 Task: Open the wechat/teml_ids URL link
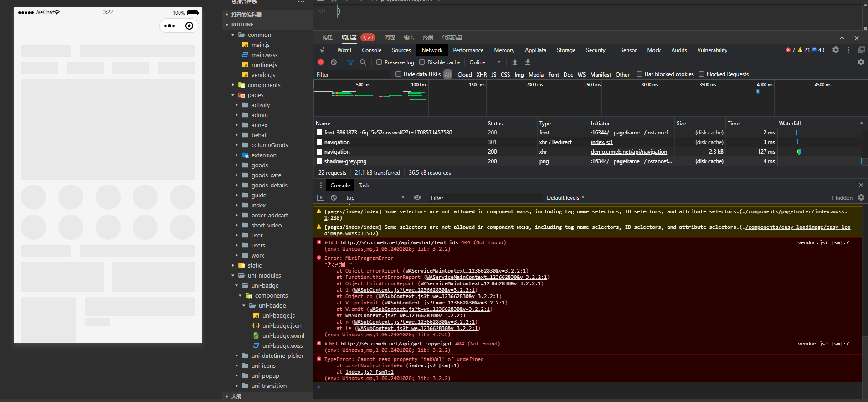click(400, 242)
